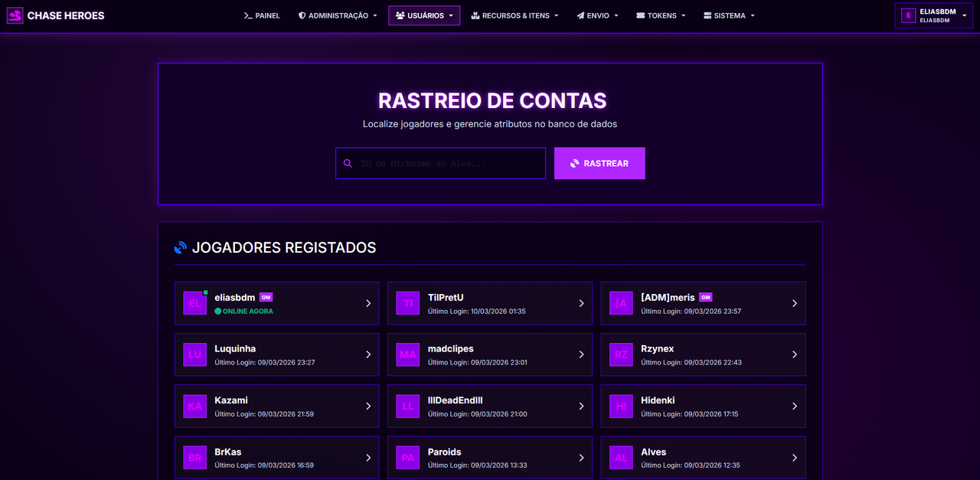Click the GM badge next to [ADM]meris
Image resolution: width=980 pixels, height=480 pixels.
706,297
